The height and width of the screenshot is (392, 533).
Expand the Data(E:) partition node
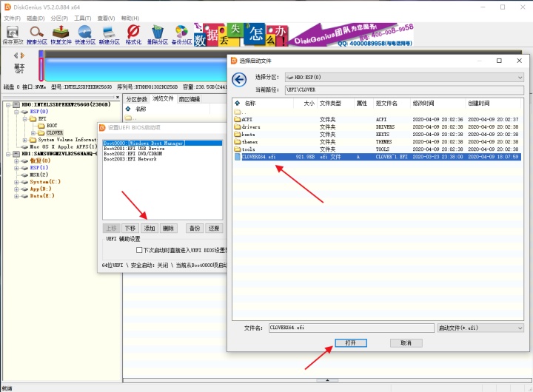pyautogui.click(x=16, y=196)
